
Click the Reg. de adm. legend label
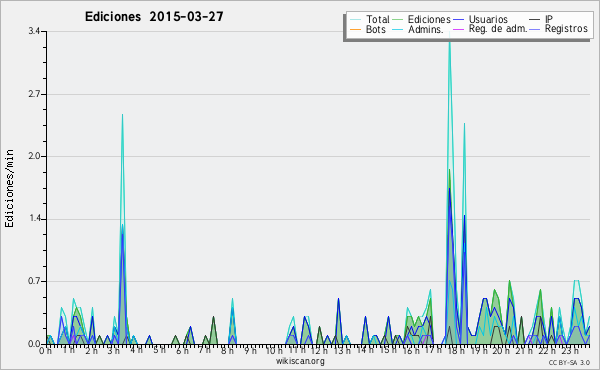click(x=498, y=29)
